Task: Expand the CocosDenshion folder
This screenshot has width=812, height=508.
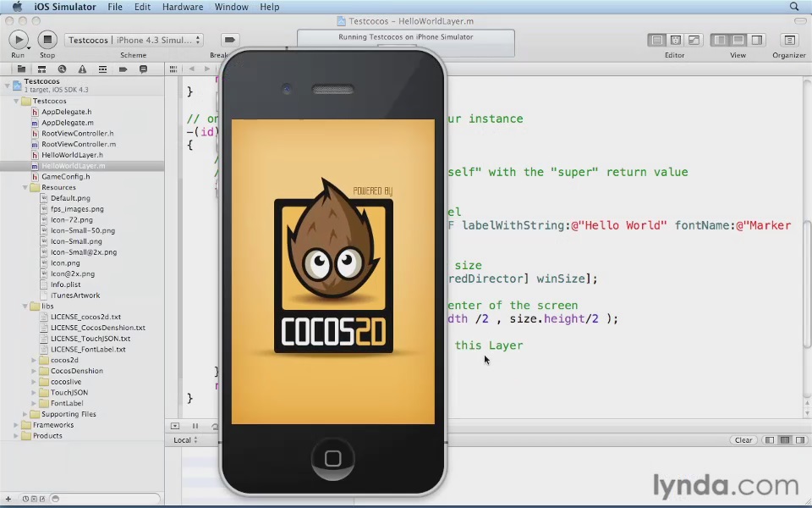Action: (34, 371)
